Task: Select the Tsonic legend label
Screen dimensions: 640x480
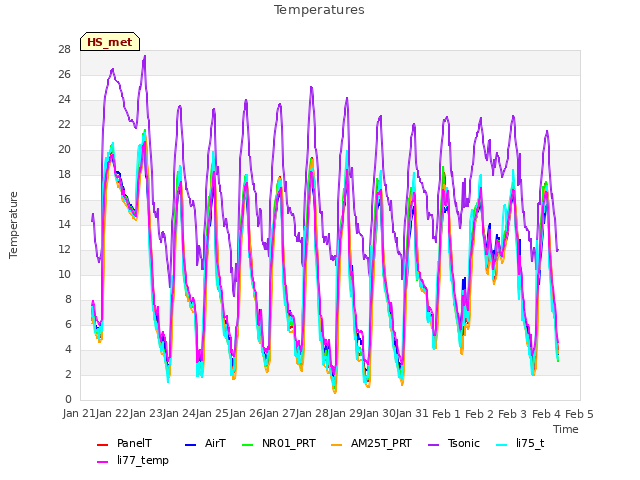Action: pos(464,444)
